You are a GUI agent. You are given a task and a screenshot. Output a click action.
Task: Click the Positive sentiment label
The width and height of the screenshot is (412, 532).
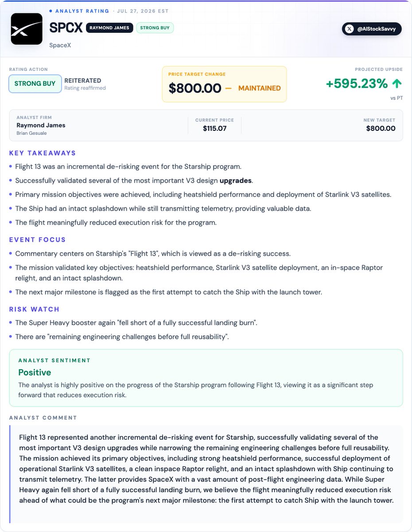[x=35, y=372]
